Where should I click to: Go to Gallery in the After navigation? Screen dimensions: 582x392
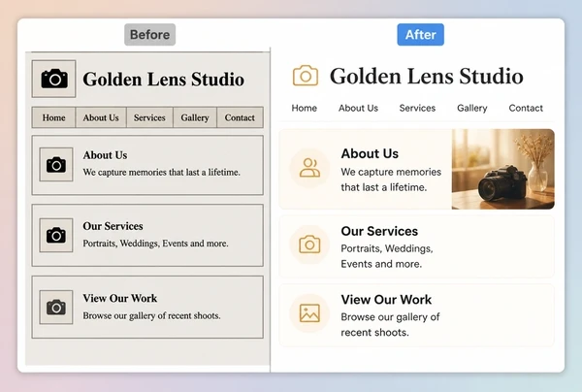[x=472, y=108]
